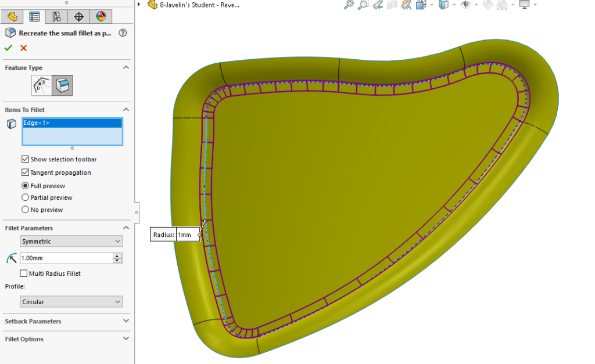
Task: Click the 1.00mm radius input field
Action: coord(66,258)
